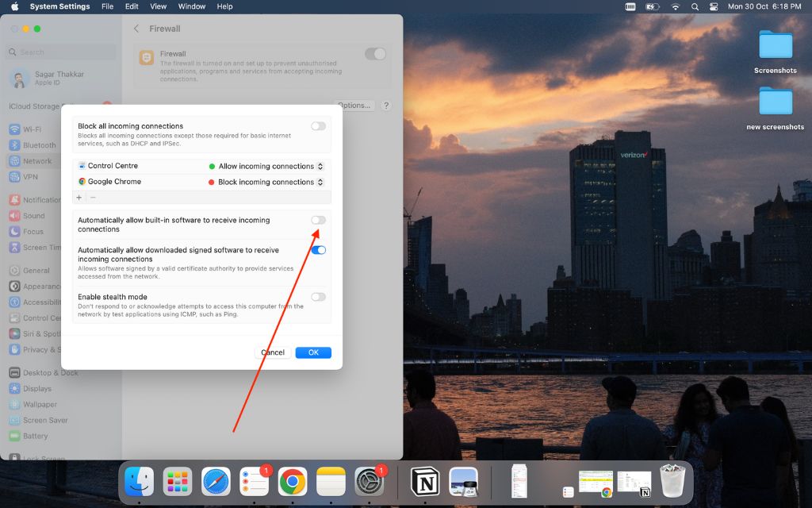The image size is (812, 508).
Task: Toggle automatically allow built-in software switch
Action: [x=318, y=220]
